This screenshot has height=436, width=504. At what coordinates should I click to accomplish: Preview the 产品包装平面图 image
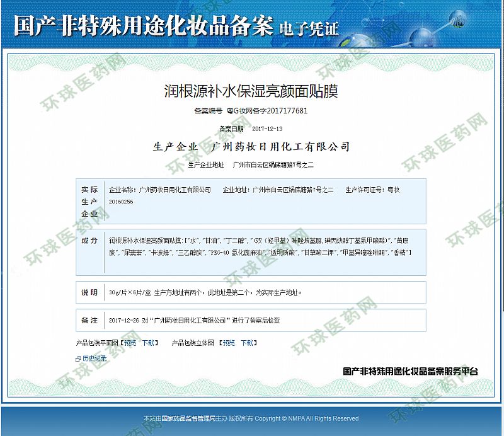(129, 343)
